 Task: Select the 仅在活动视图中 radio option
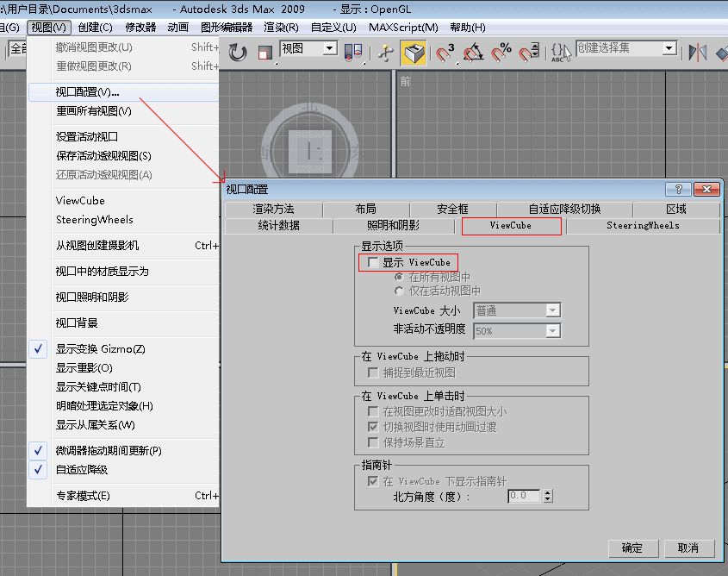(398, 291)
